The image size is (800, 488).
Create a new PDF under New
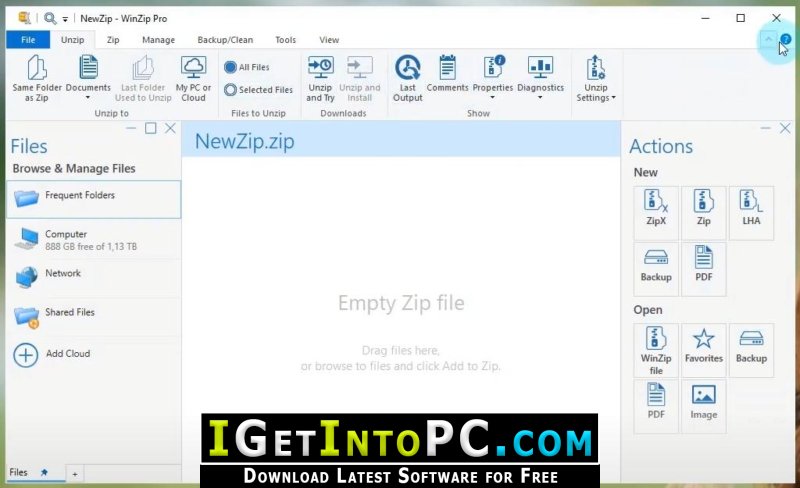[x=704, y=269]
